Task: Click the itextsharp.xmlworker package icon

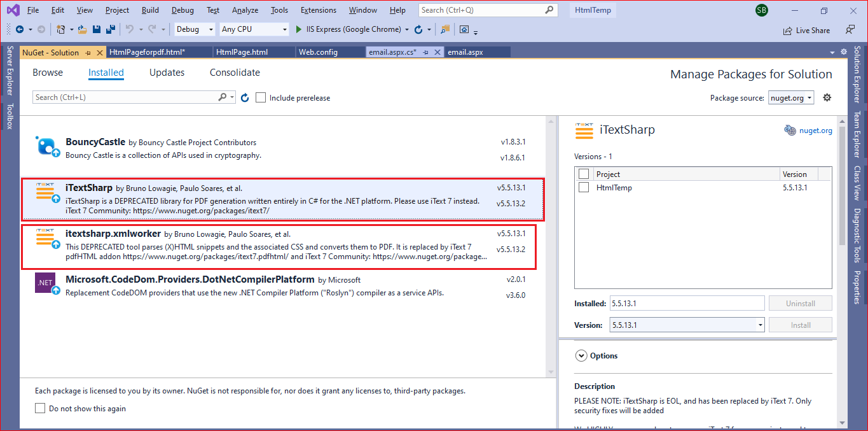Action: [x=48, y=239]
